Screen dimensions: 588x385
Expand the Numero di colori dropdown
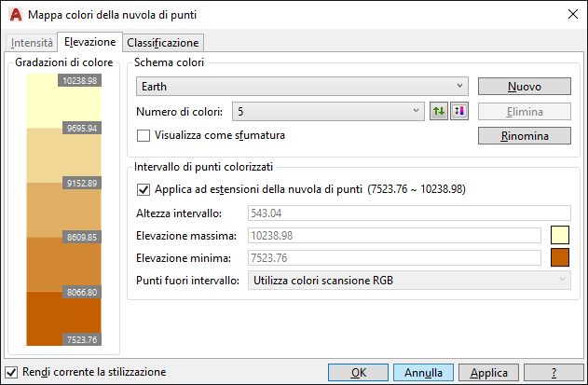(x=328, y=112)
